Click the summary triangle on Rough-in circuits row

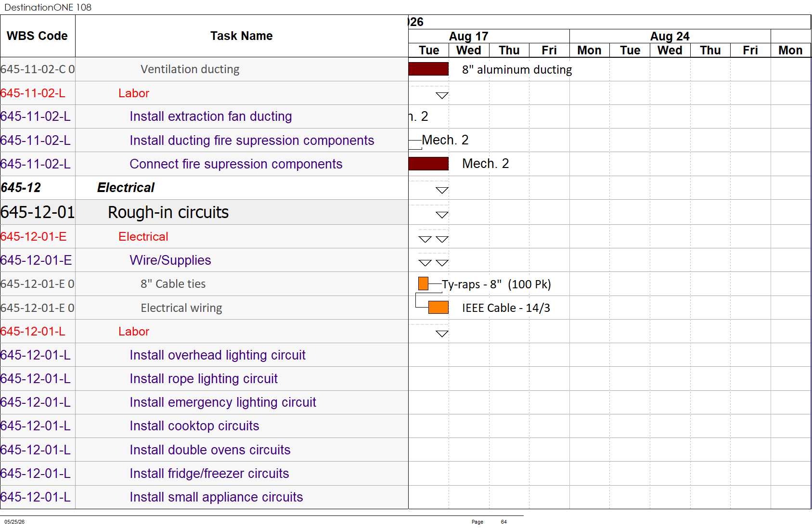pos(442,215)
